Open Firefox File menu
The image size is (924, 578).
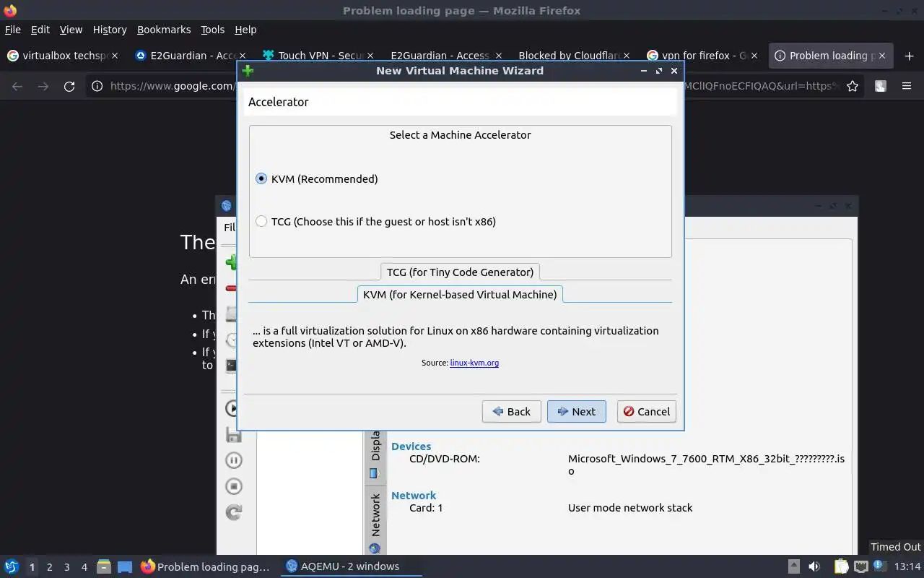(13, 30)
